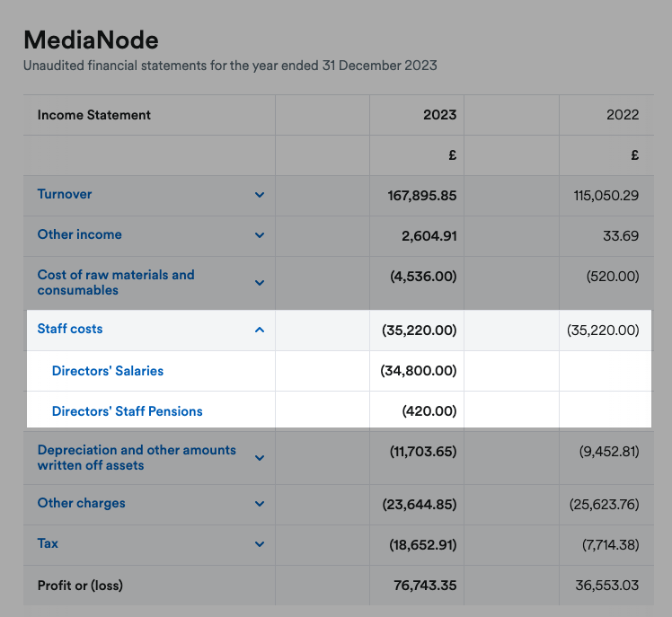Select profit value 76,743.35
Image resolution: width=672 pixels, height=617 pixels.
pyautogui.click(x=425, y=586)
